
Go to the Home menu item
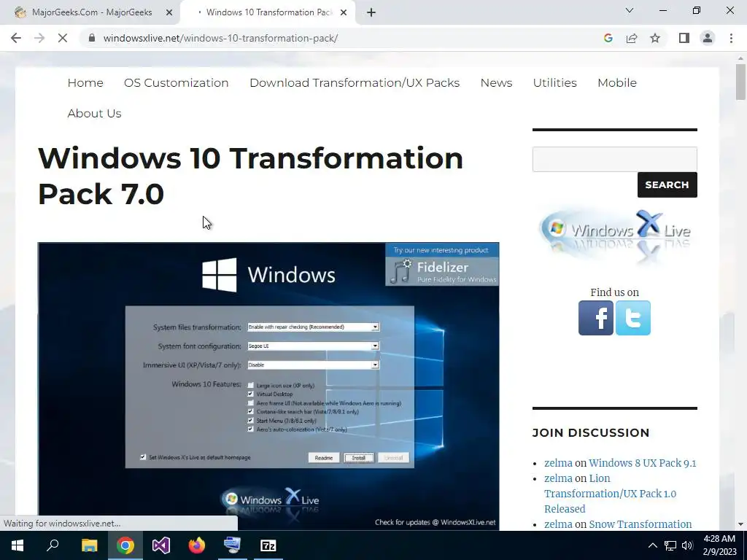(x=85, y=83)
